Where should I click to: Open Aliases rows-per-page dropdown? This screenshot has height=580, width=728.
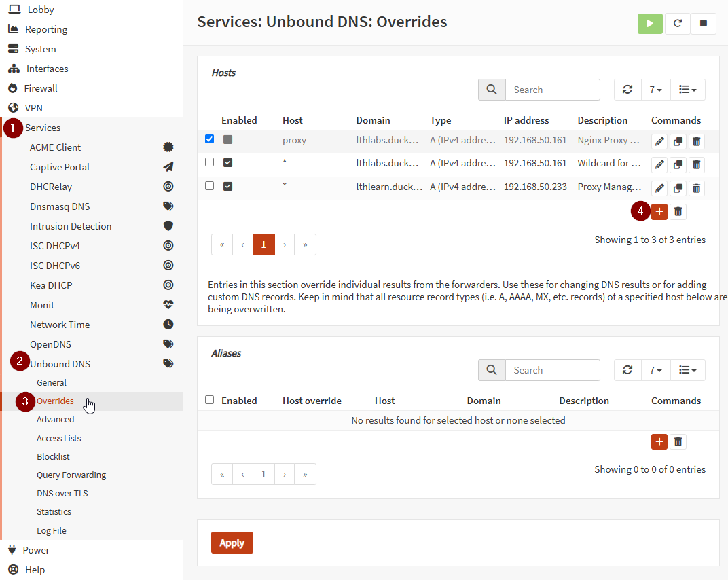click(655, 370)
